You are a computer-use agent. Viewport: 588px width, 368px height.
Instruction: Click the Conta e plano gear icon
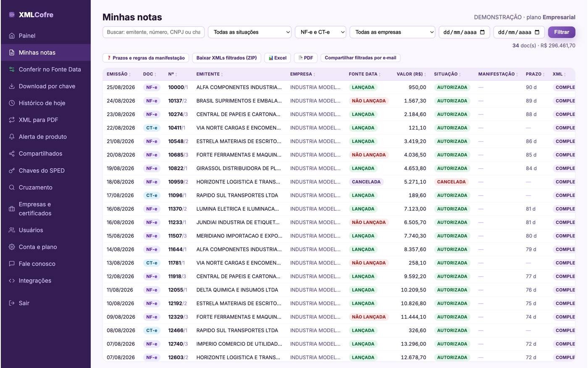pyautogui.click(x=12, y=247)
